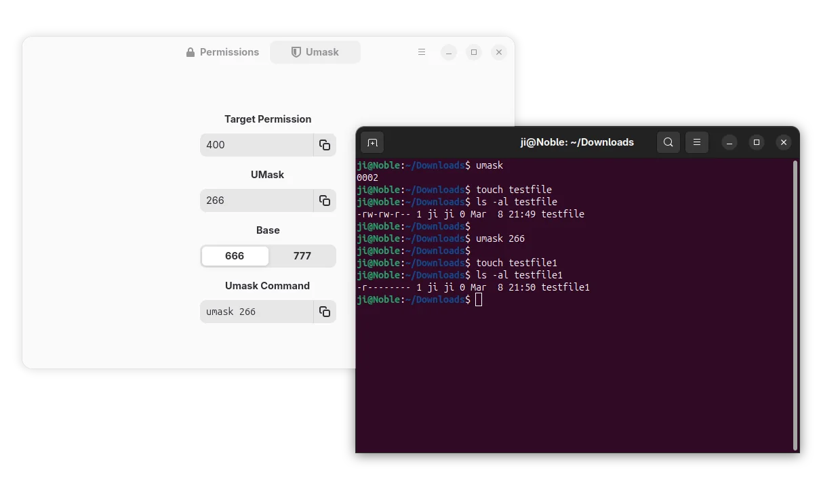Open terminal search
This screenshot has width=819, height=504.
click(x=668, y=142)
